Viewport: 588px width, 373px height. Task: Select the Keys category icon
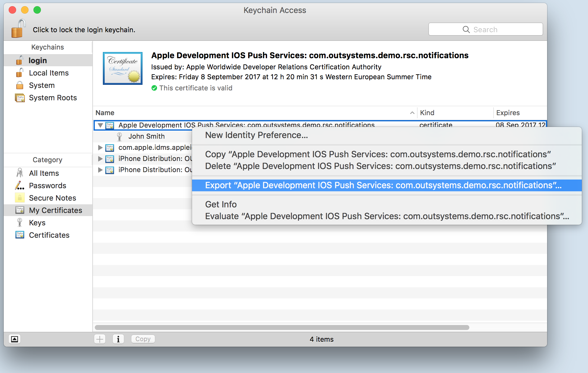(x=20, y=223)
